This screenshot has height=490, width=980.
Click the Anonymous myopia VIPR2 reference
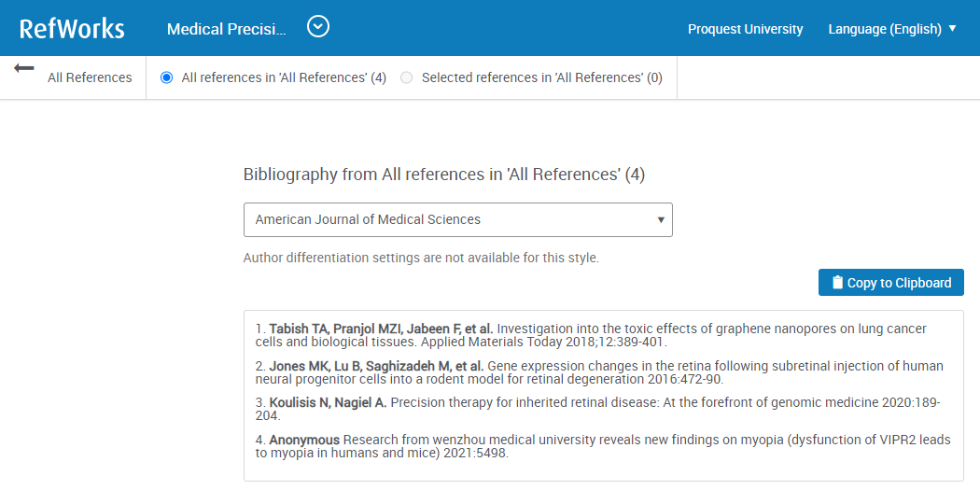pyautogui.click(x=597, y=446)
